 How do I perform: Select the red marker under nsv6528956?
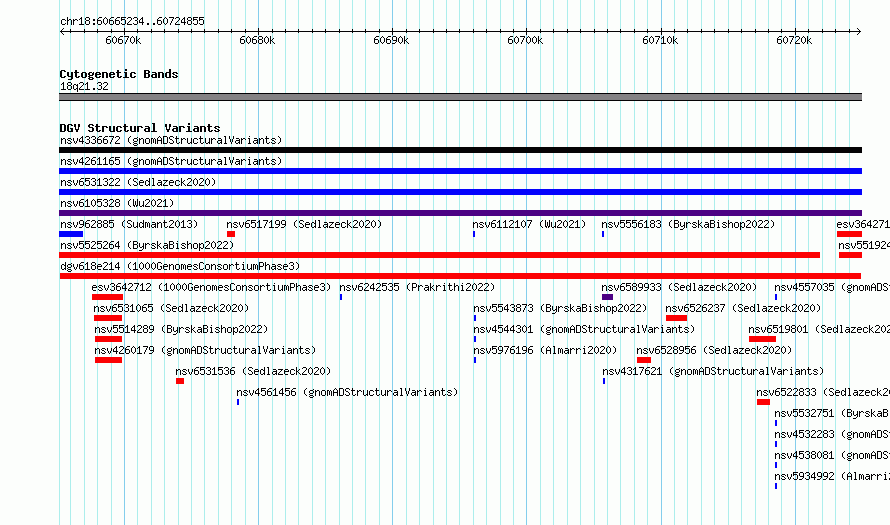click(644, 360)
